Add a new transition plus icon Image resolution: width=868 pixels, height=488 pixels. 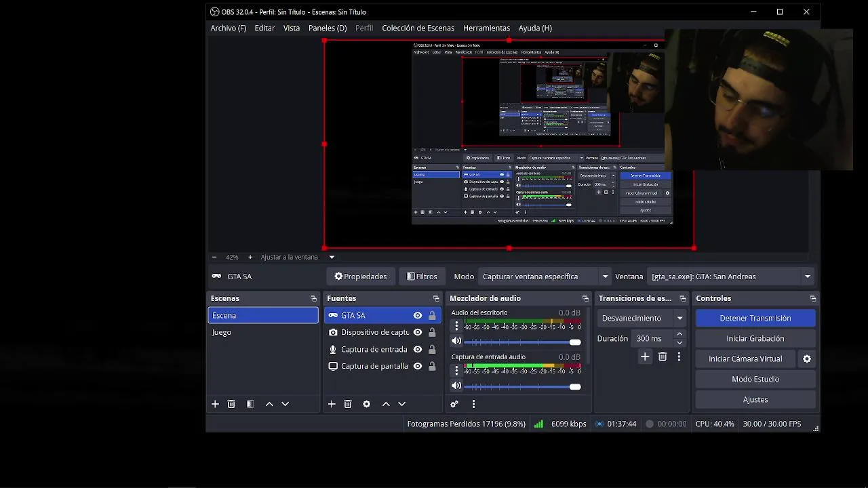tap(645, 357)
